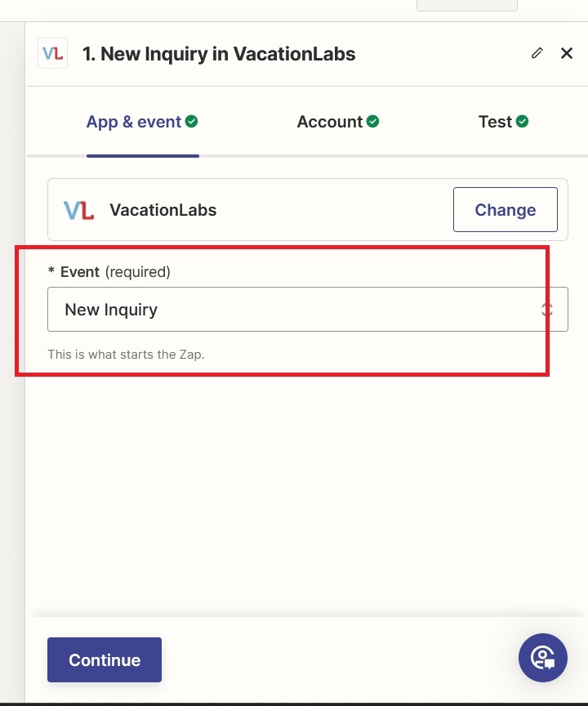The width and height of the screenshot is (588, 706).
Task: Close the step editor panel
Action: coord(567,53)
